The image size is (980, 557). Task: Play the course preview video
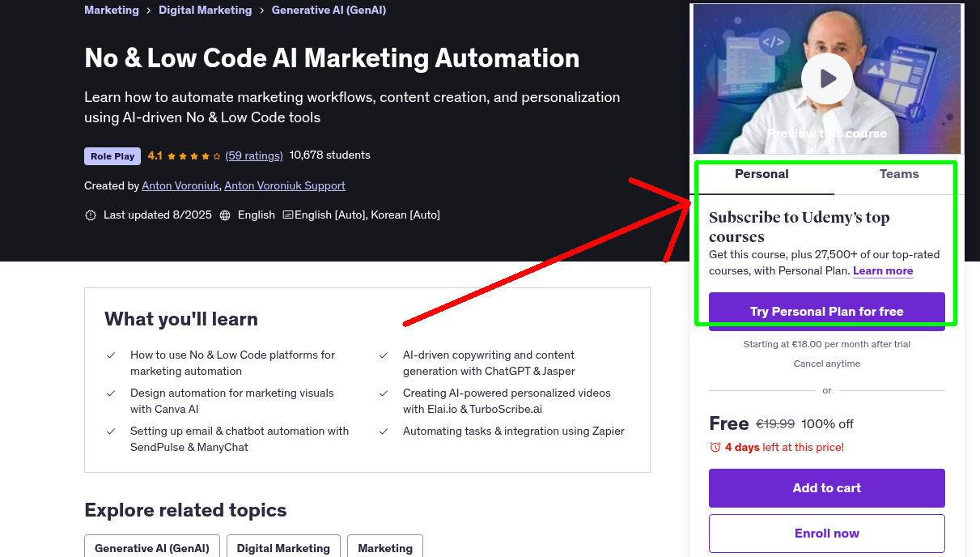click(x=827, y=79)
